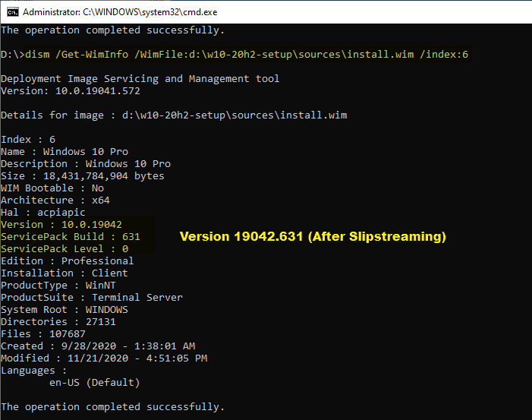The width and height of the screenshot is (532, 420).
Task: Click the 'Files : 107687' line
Action: pyautogui.click(x=43, y=334)
